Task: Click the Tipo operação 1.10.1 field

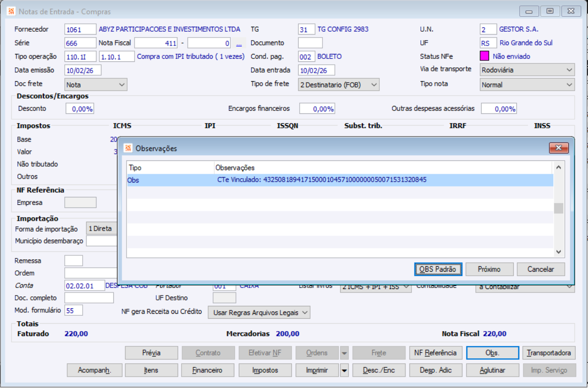Action: [117, 56]
